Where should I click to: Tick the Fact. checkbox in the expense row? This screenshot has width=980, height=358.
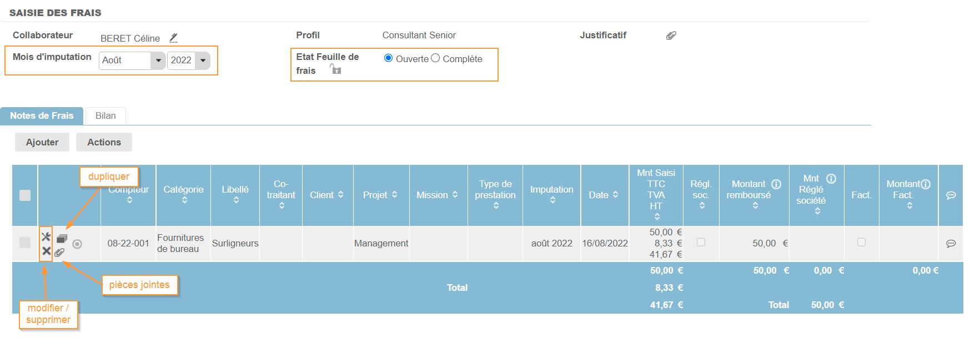[861, 242]
